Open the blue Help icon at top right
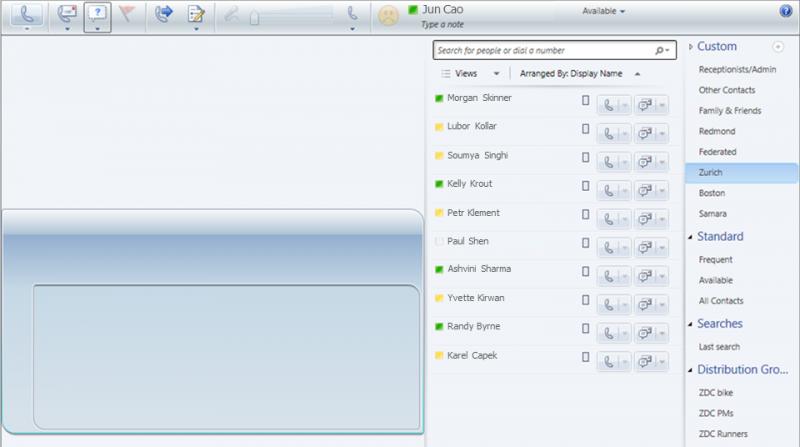 click(786, 11)
